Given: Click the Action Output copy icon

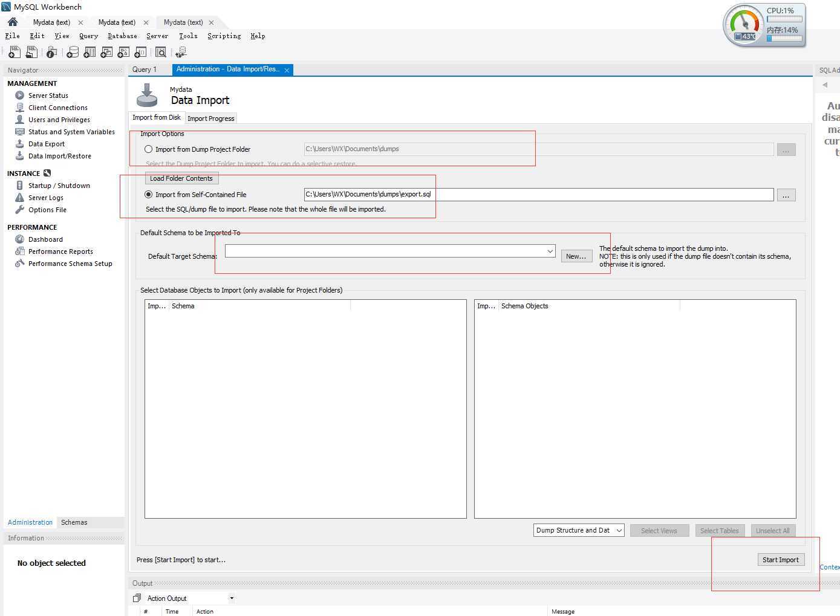Looking at the screenshot, I should tap(137, 598).
